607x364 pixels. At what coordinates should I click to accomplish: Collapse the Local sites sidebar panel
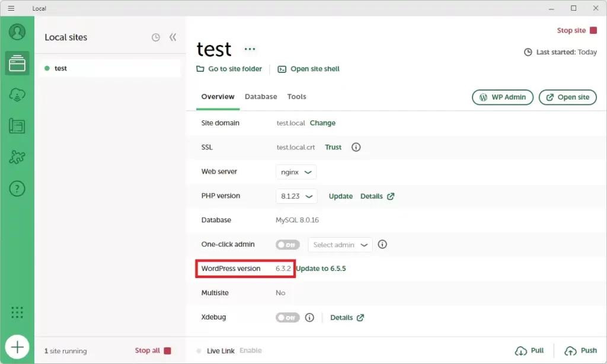[172, 37]
